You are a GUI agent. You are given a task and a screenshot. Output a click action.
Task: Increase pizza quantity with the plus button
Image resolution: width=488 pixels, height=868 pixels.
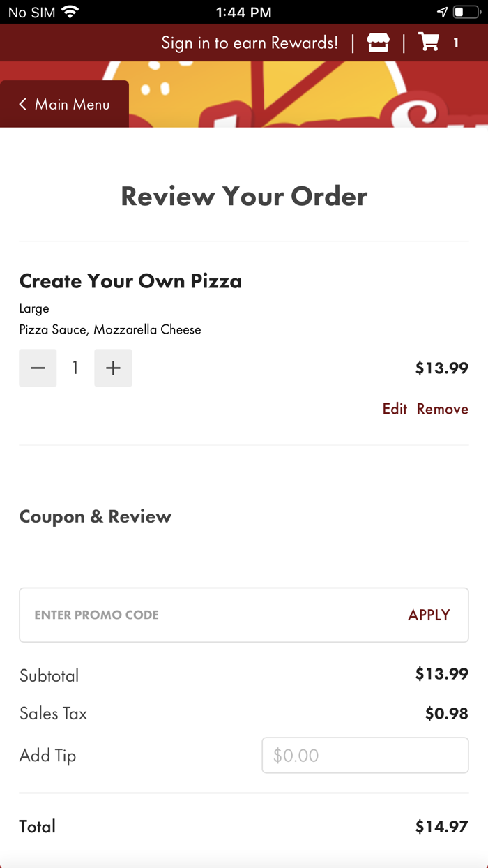coord(113,368)
